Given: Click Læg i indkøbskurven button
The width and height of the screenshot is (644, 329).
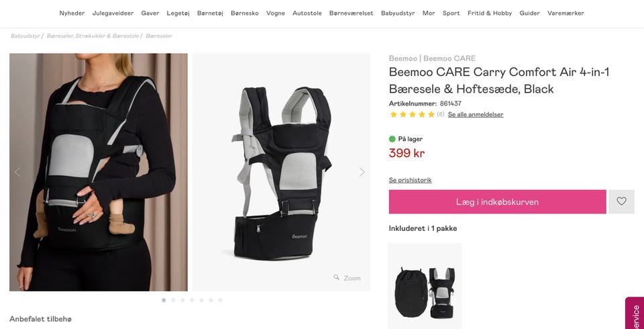Looking at the screenshot, I should [497, 201].
